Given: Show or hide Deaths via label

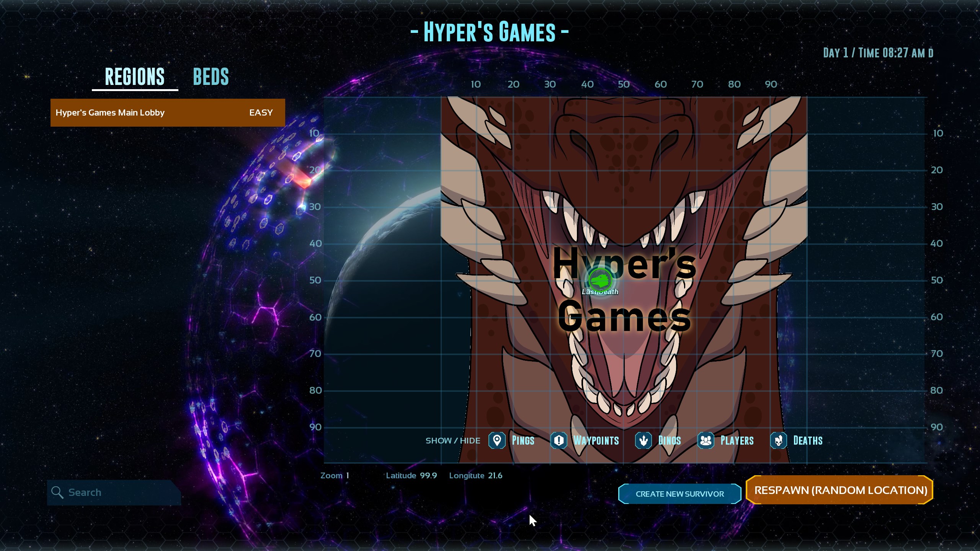Looking at the screenshot, I should click(x=808, y=440).
